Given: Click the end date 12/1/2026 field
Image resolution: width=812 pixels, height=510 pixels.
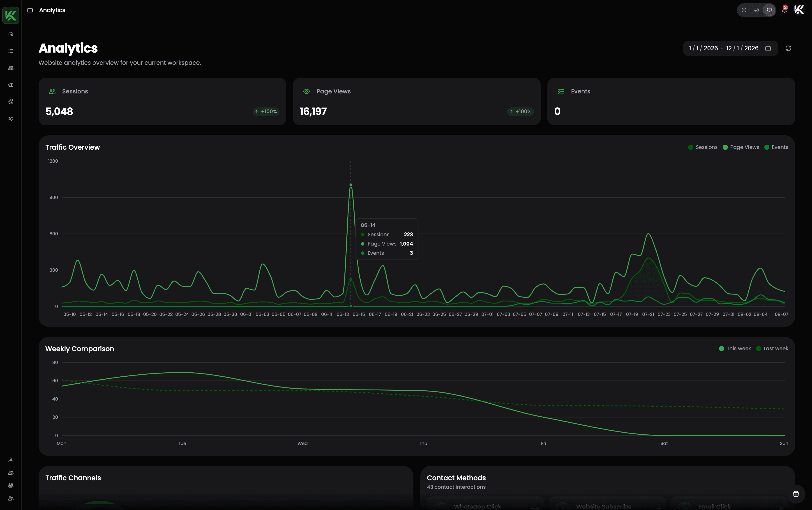Looking at the screenshot, I should pyautogui.click(x=742, y=48).
